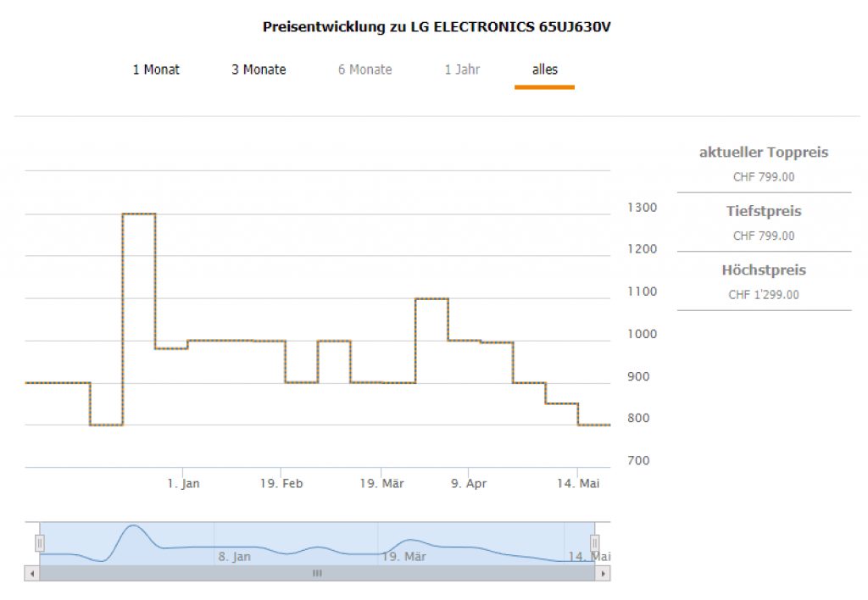
Task: Click the 1100 price plateau on the chart
Action: click(431, 299)
